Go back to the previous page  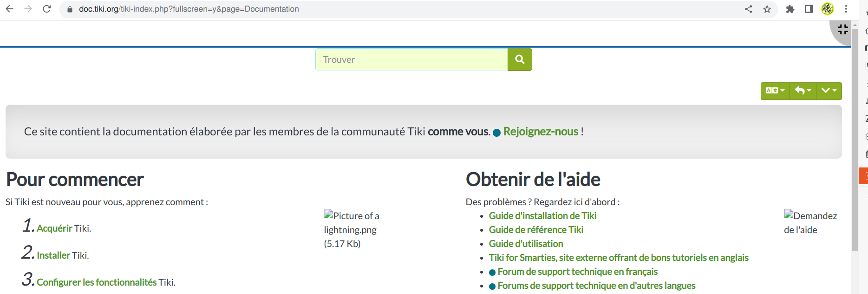9,9
